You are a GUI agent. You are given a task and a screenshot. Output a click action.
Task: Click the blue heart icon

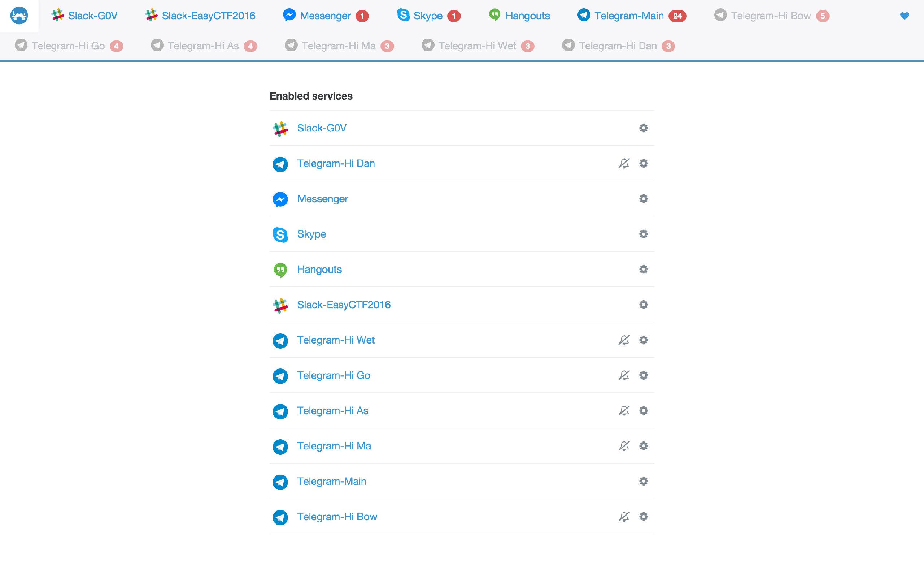click(x=904, y=16)
